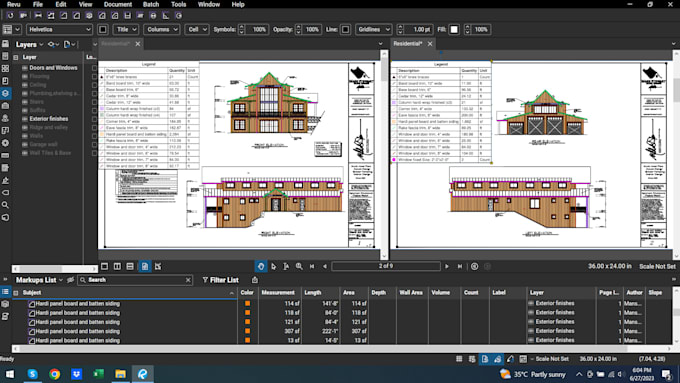Viewport: 680px width, 383px height.
Task: Open the Helvetica font dropdown
Action: (59, 29)
